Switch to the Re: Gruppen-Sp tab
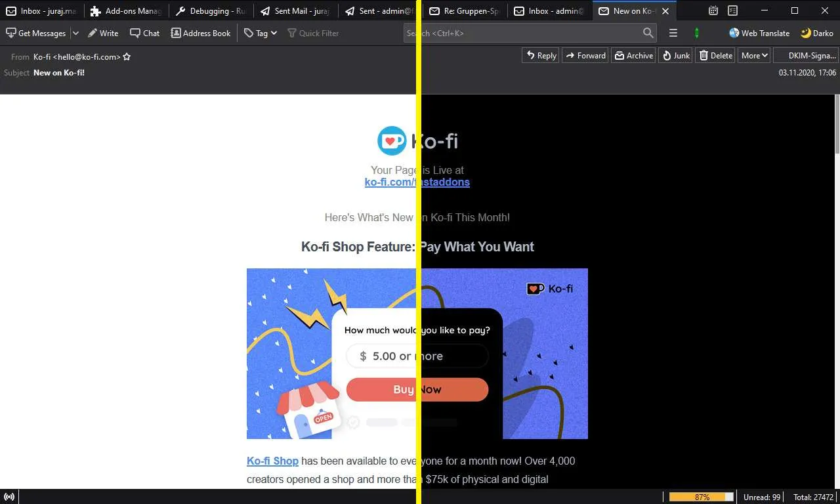This screenshot has height=504, width=840. [x=465, y=10]
